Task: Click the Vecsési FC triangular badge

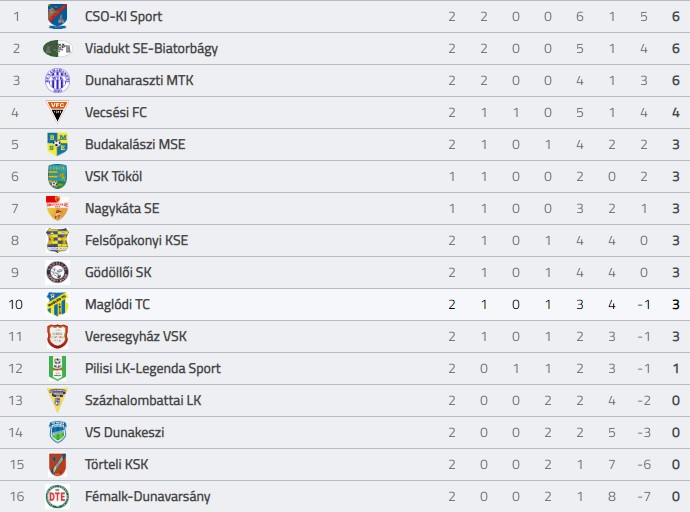Action: click(57, 112)
